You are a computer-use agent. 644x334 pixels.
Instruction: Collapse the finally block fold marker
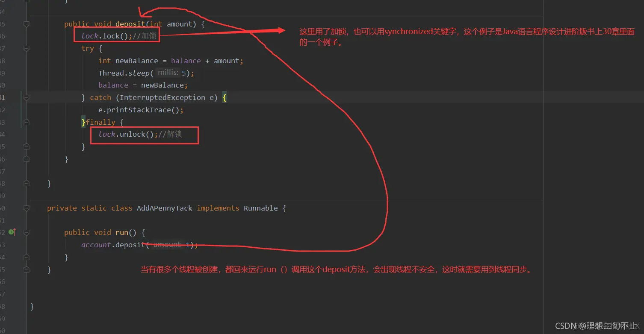pyautogui.click(x=27, y=122)
